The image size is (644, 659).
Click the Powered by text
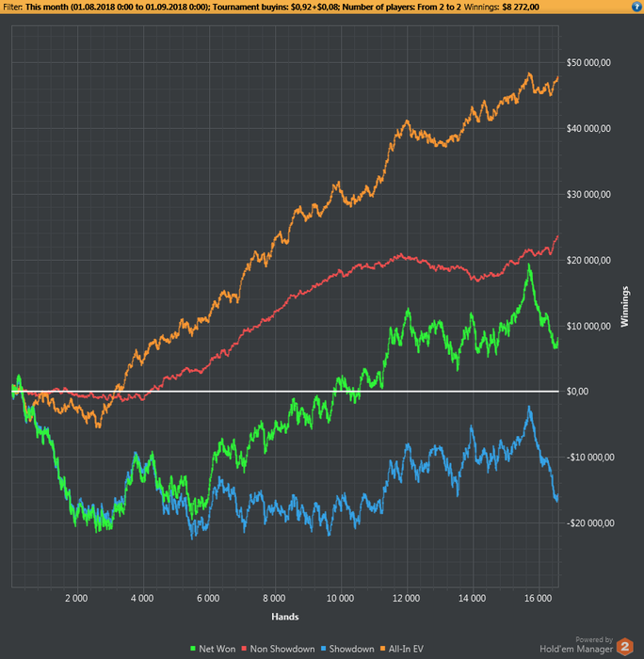pyautogui.click(x=594, y=639)
